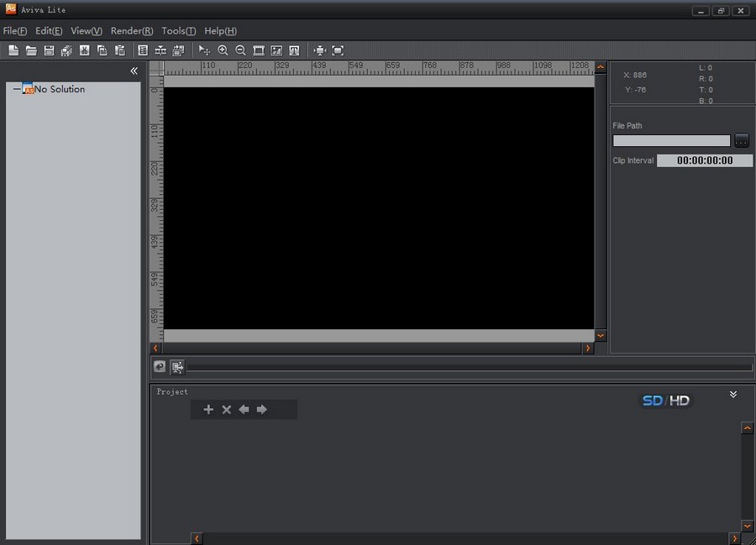Screen dimensions: 756x545
Task: Select the video clip film icon
Action: coord(259,50)
